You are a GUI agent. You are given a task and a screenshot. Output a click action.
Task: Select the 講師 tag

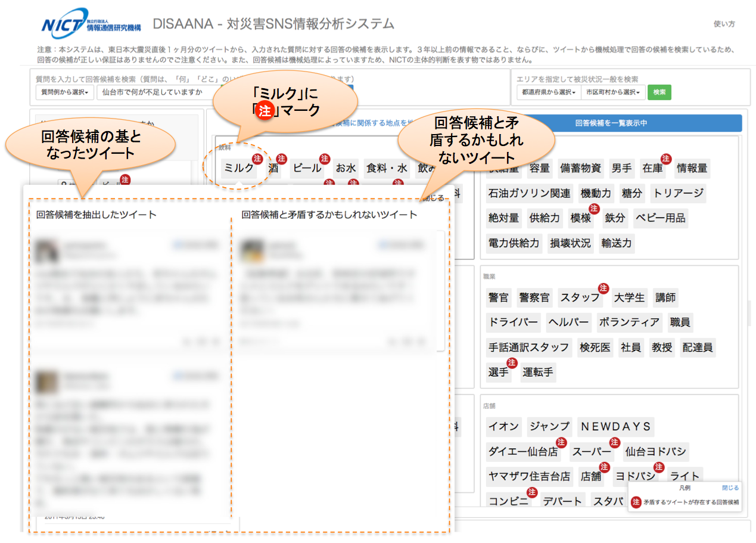pyautogui.click(x=665, y=297)
